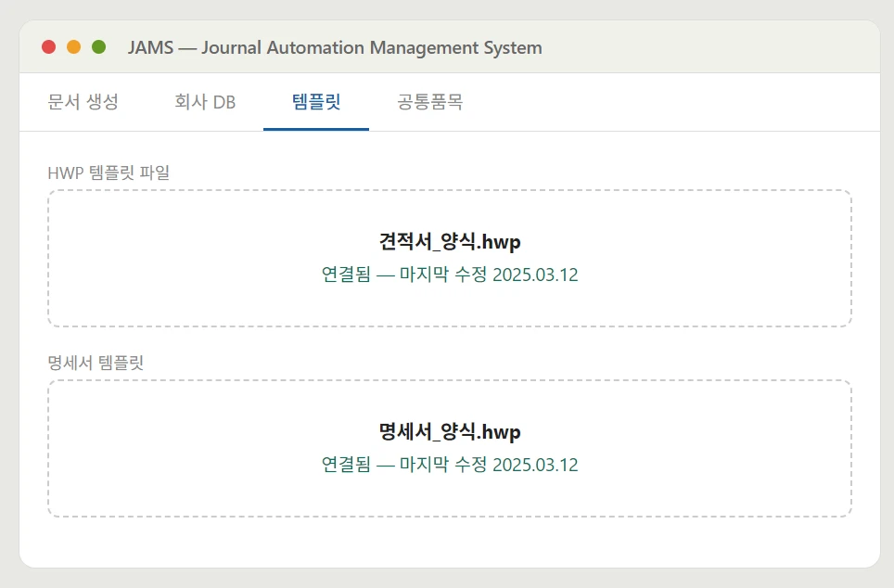Click the green maximize window button
Viewport: 894px width, 588px height.
(99, 47)
